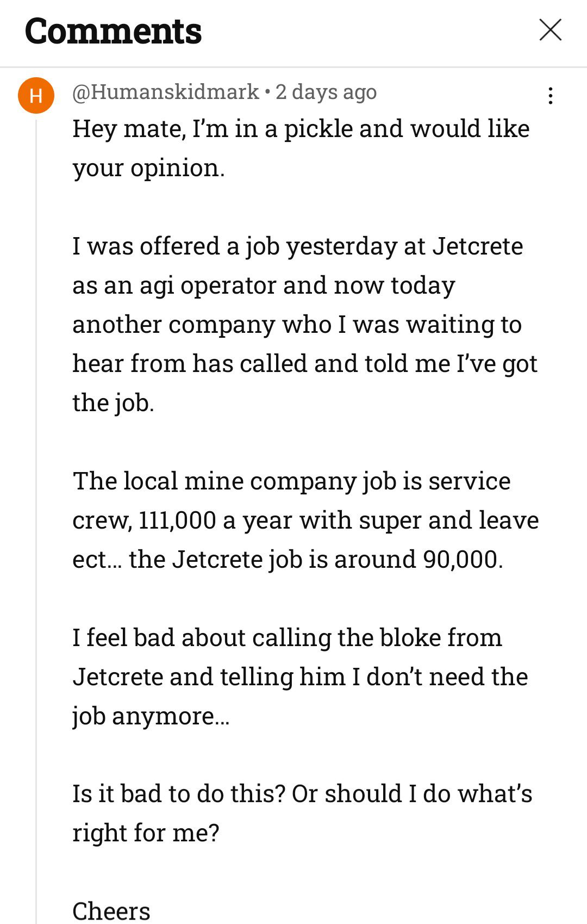Close the Comments panel with the X

click(550, 30)
